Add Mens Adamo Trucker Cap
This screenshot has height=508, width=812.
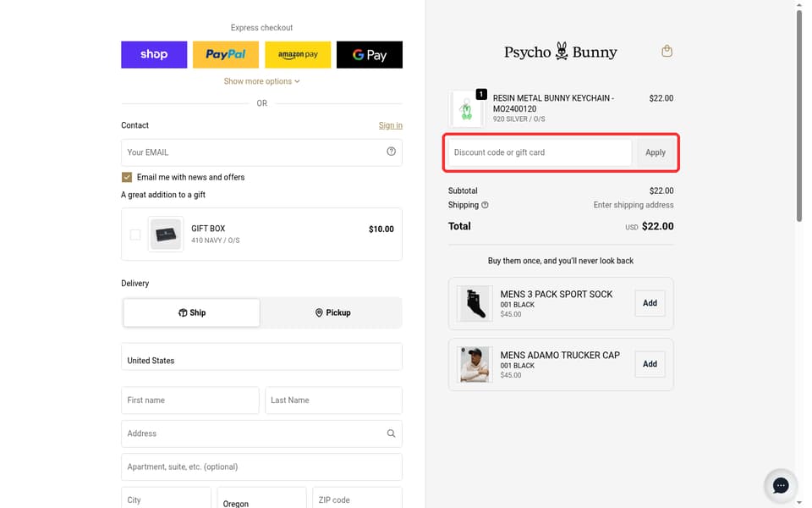pyautogui.click(x=650, y=364)
